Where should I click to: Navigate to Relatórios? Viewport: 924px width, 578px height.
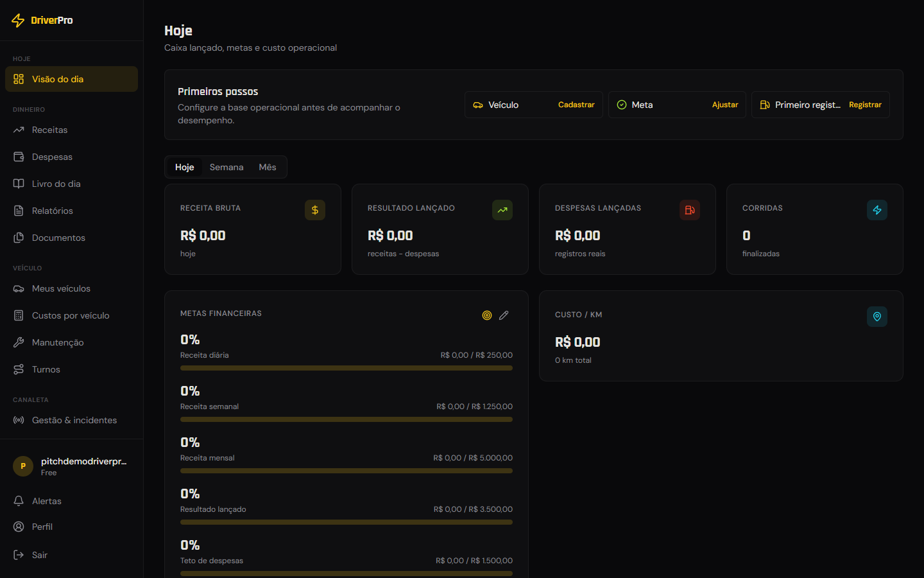coord(71,211)
